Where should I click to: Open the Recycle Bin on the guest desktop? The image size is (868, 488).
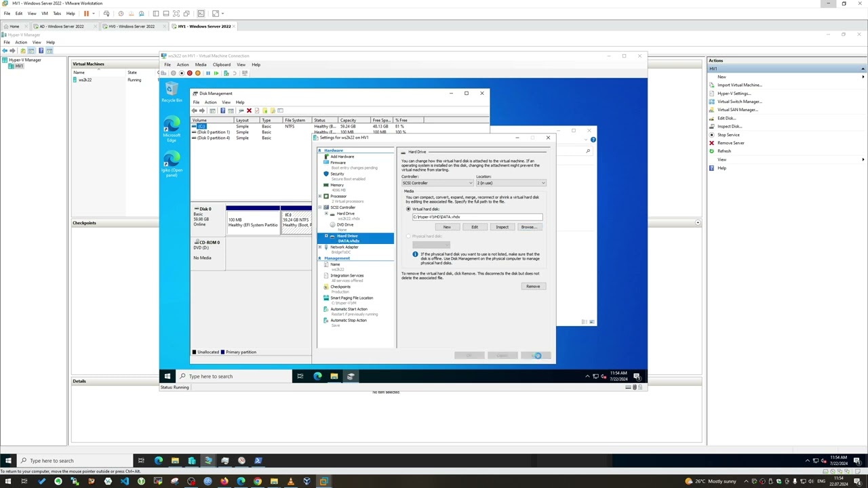[172, 92]
